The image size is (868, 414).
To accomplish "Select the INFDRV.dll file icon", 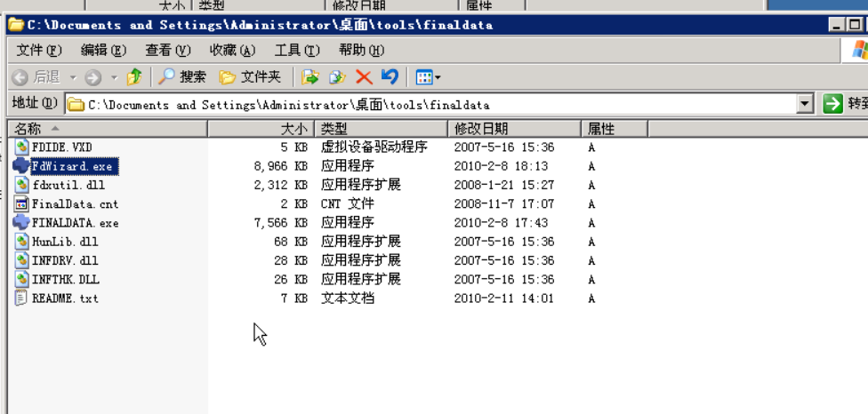I will click(x=21, y=260).
